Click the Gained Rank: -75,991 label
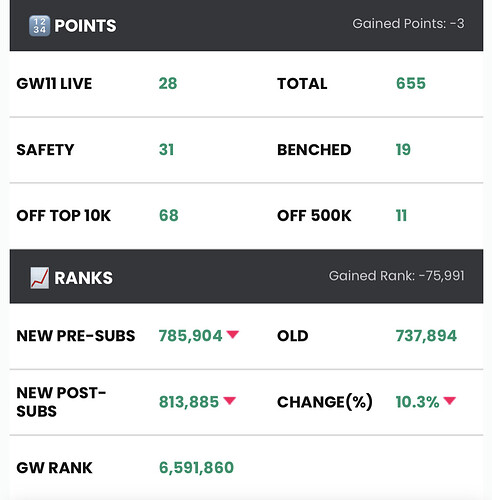492x500 pixels. click(x=397, y=276)
